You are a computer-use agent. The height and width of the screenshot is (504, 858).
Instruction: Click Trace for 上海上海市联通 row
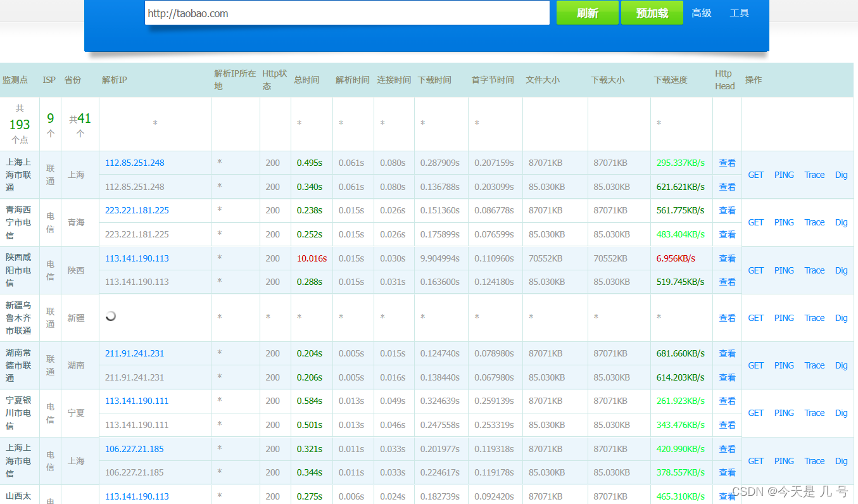point(815,175)
